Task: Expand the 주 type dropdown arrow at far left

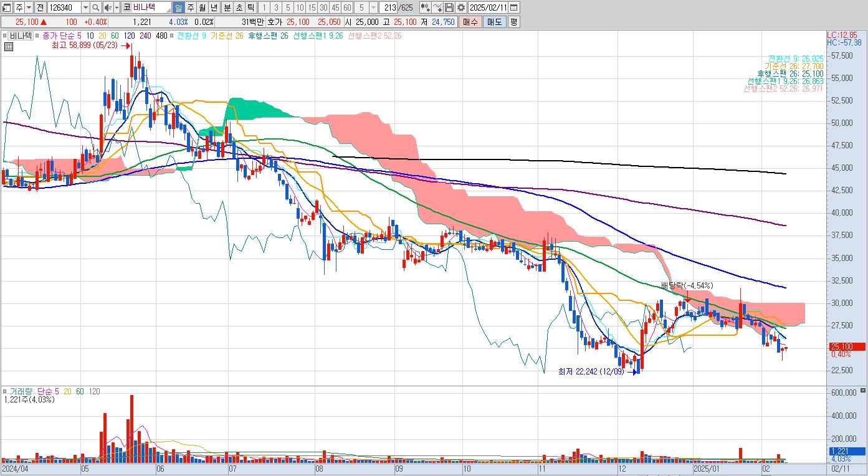Action: coord(29,7)
